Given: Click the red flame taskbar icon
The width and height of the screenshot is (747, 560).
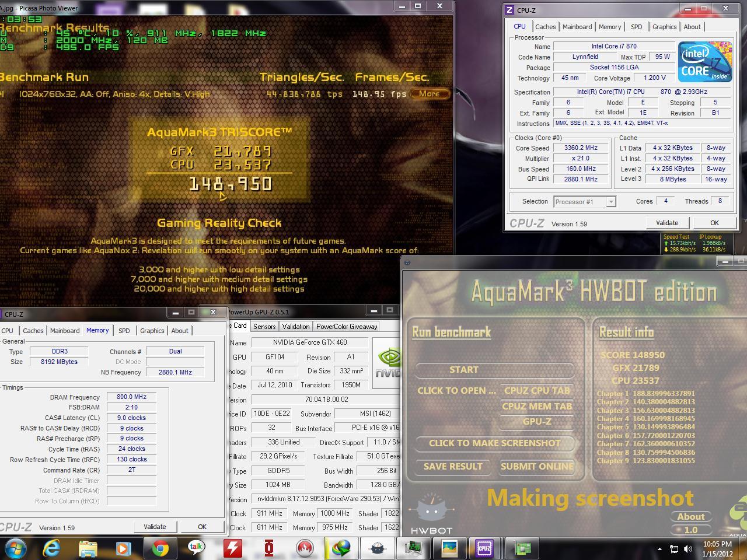Looking at the screenshot, I should (x=305, y=548).
